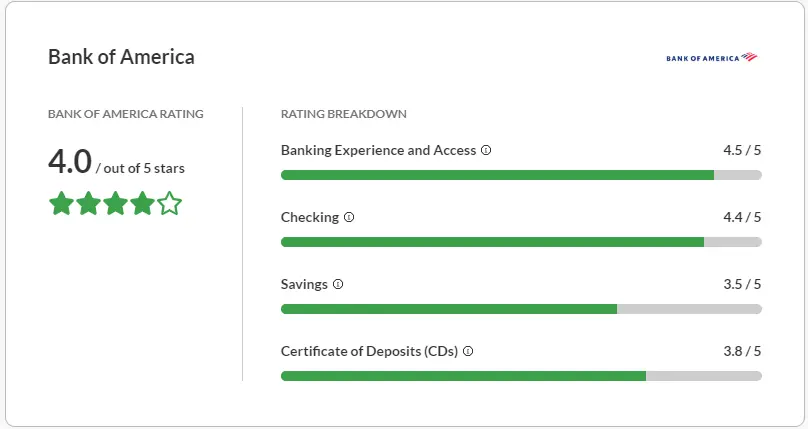
Task: Click the empty fifth star outline
Action: pos(170,203)
